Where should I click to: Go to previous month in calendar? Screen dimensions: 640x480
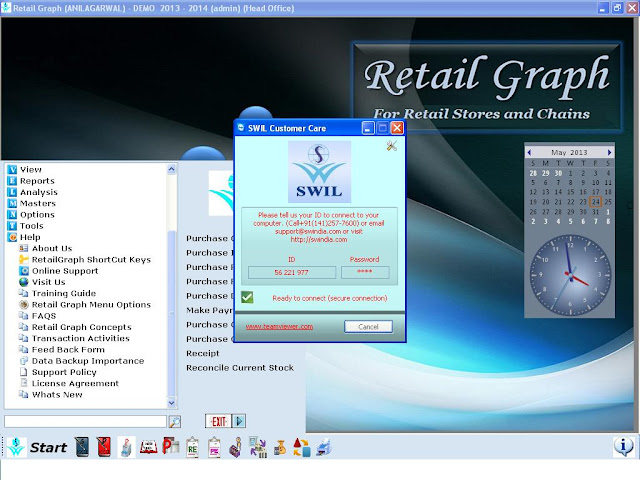click(x=529, y=152)
